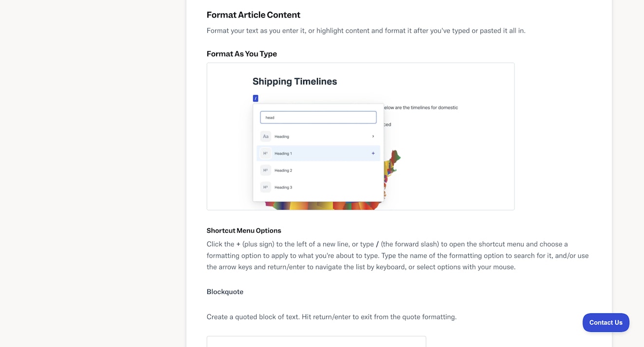Click the Format As You Type subheading

241,54
